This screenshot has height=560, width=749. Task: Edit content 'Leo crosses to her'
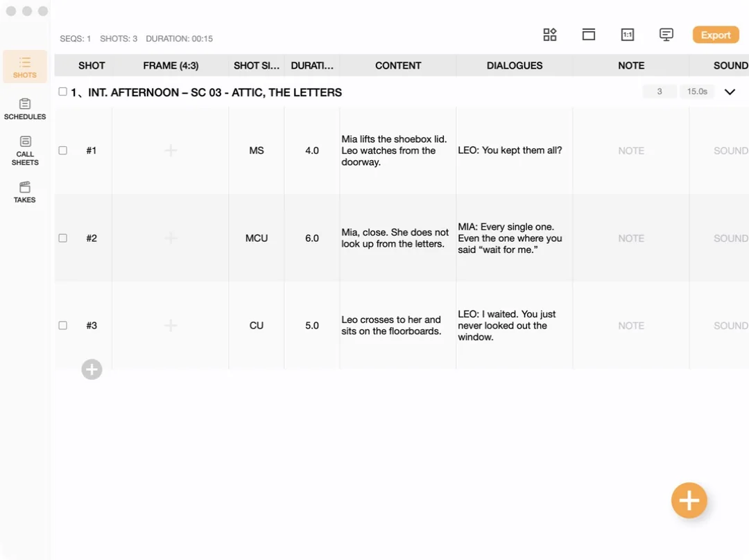point(391,325)
